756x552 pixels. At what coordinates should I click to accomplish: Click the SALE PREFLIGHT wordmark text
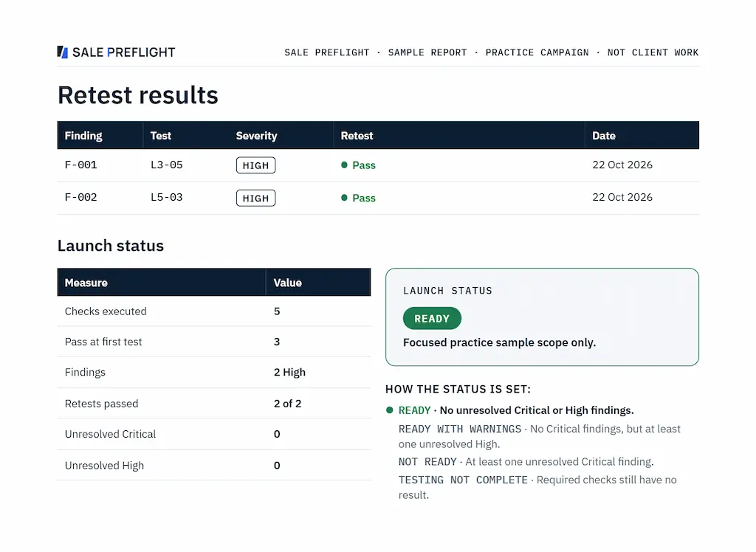pyautogui.click(x=124, y=52)
